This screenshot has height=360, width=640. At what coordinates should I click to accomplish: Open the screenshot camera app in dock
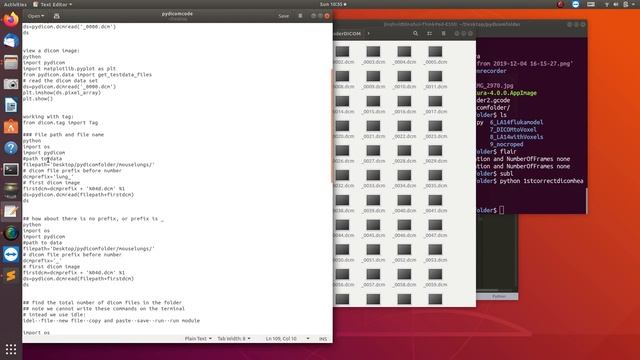click(x=11, y=84)
